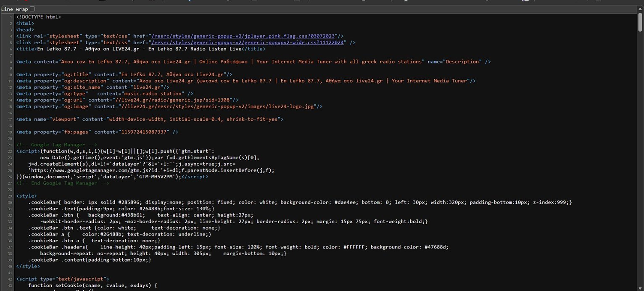Image resolution: width=644 pixels, height=291 pixels.
Task: Click the empty scrollbar track below thumb
Action: 640,168
